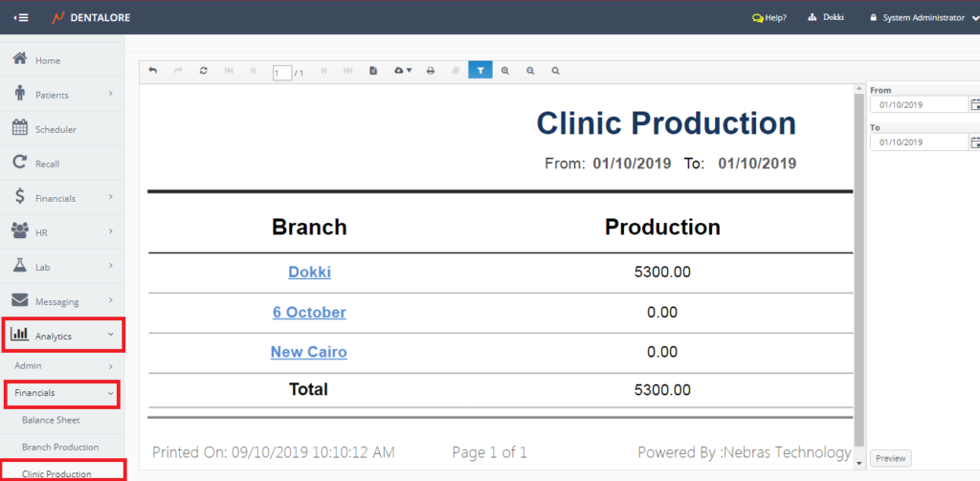This screenshot has height=481, width=980.
Task: Zoom out of the report
Action: coord(530,71)
